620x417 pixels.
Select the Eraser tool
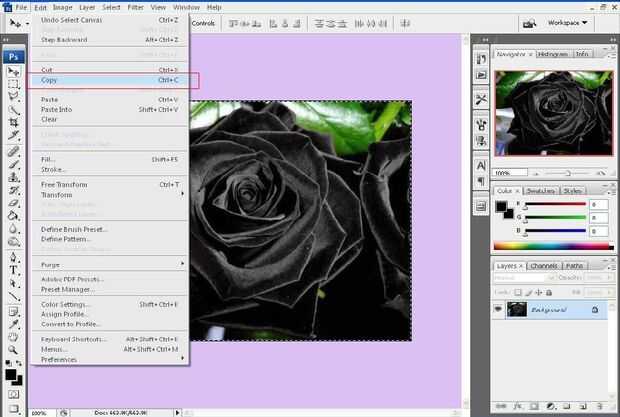coord(13,203)
